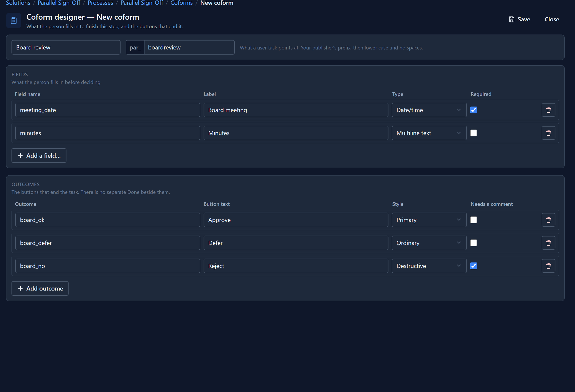Add a field to the form
This screenshot has height=392, width=575.
tap(39, 156)
